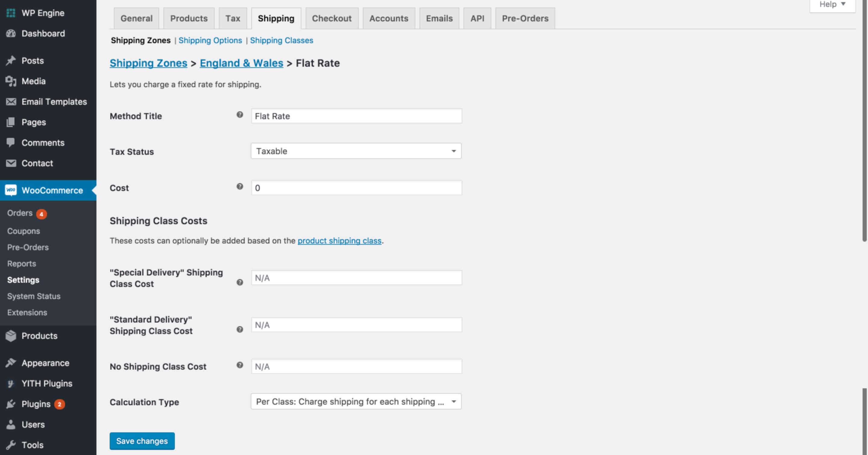Click the help tooltip icon beside Method Title

(240, 115)
